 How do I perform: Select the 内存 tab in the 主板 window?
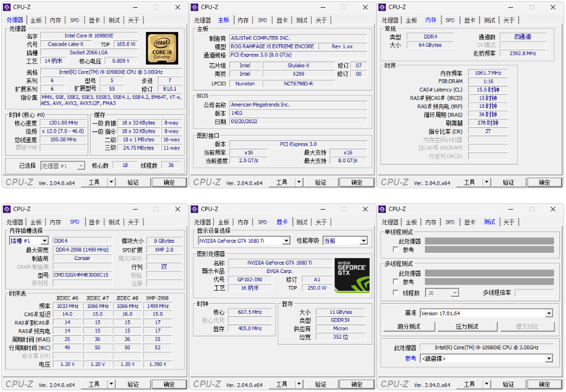[x=243, y=20]
